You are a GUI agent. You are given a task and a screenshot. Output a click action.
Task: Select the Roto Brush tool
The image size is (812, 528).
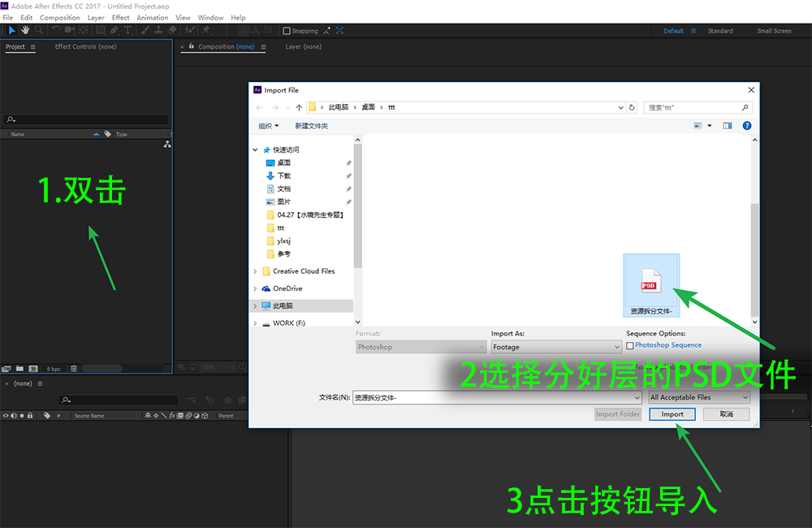tap(190, 31)
